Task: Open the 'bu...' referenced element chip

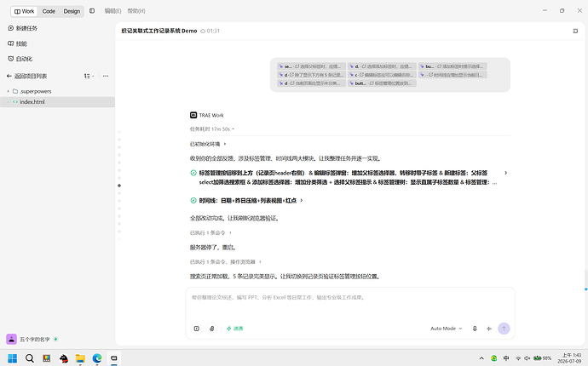Action: (x=453, y=66)
